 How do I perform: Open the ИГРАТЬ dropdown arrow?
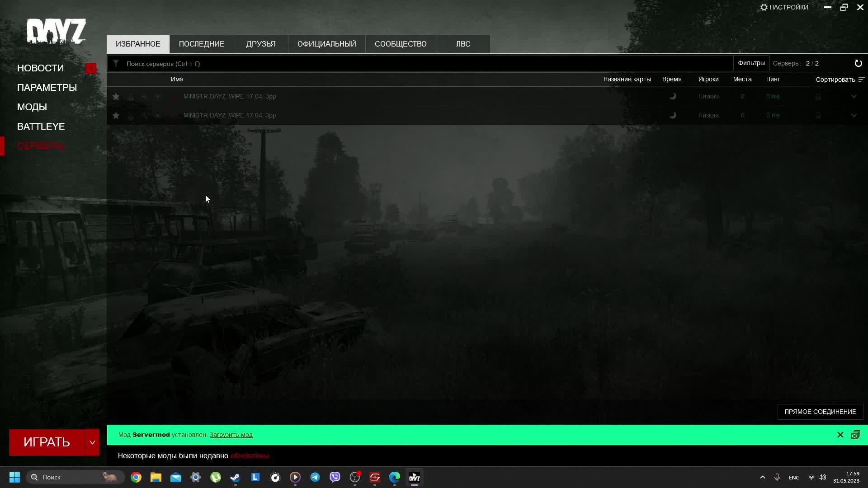(93, 442)
